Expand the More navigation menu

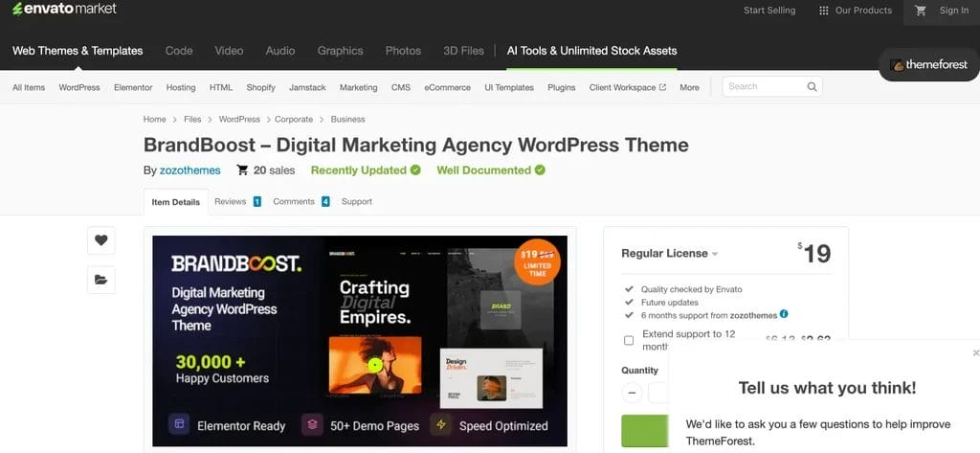click(x=689, y=87)
